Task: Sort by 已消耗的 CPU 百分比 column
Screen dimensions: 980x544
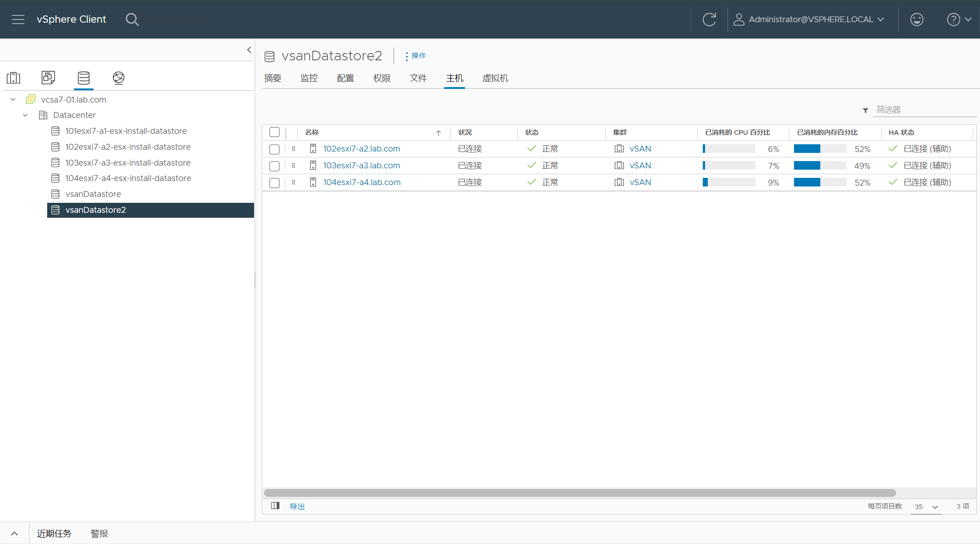Action: (x=737, y=132)
